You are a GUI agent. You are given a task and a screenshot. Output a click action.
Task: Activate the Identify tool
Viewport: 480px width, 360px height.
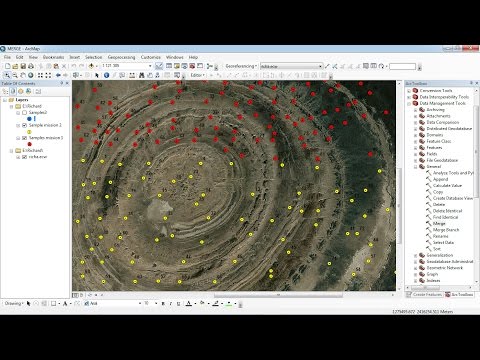click(106, 75)
